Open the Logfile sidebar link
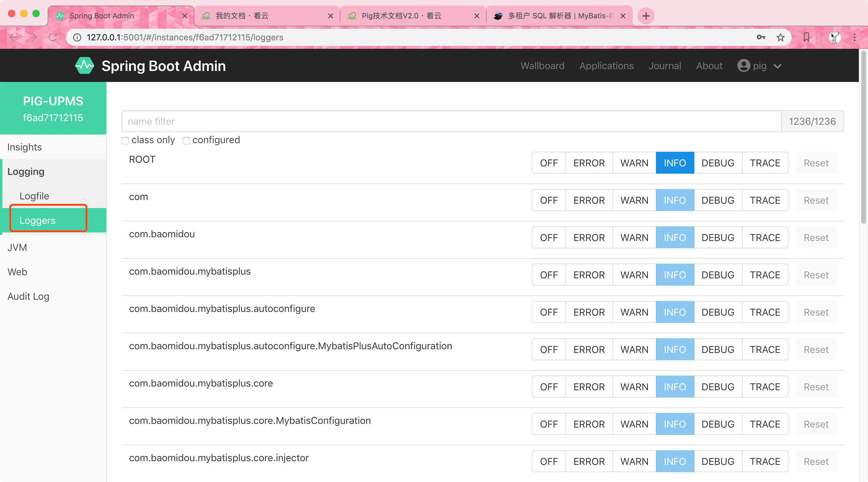The height and width of the screenshot is (482, 868). [x=34, y=196]
